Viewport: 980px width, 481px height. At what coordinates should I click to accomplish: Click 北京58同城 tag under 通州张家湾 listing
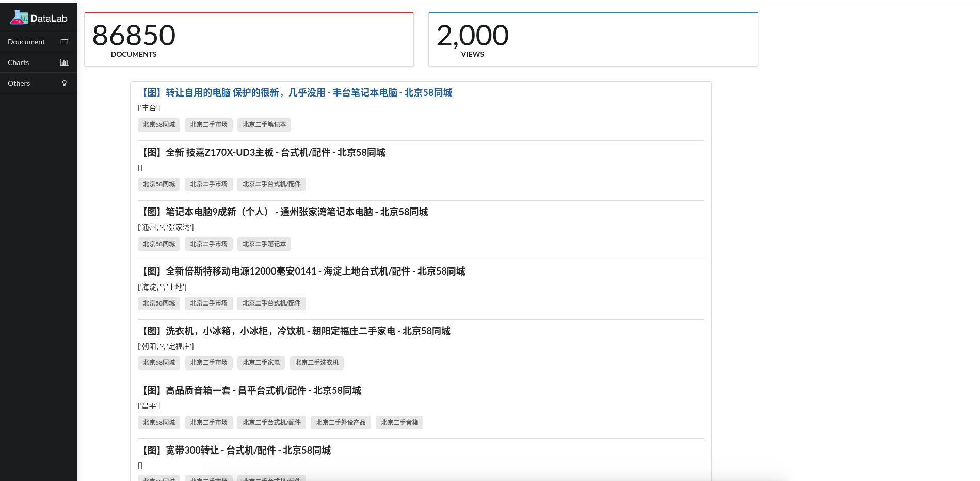coord(159,244)
